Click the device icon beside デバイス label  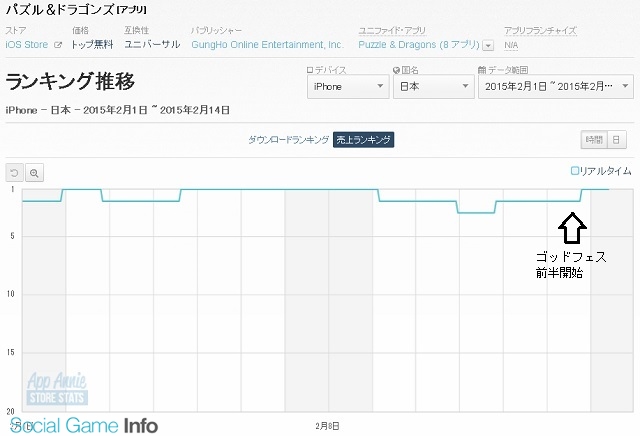(x=309, y=69)
